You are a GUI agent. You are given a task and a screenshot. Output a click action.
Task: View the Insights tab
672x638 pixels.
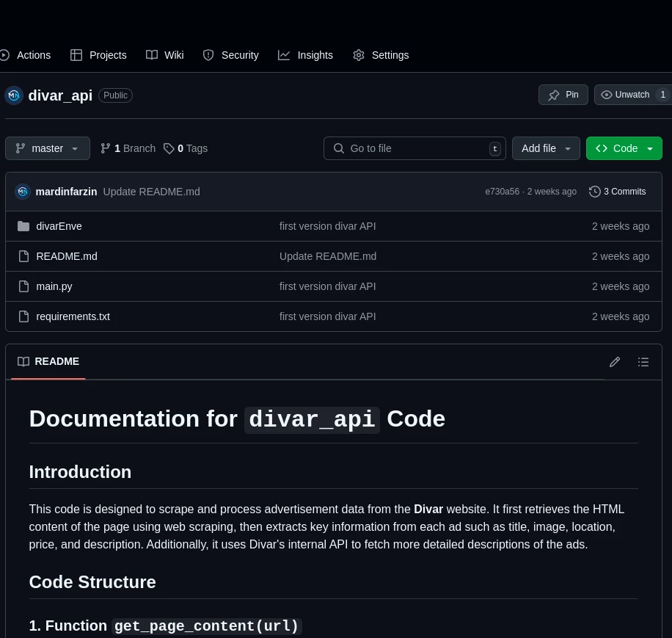point(306,55)
